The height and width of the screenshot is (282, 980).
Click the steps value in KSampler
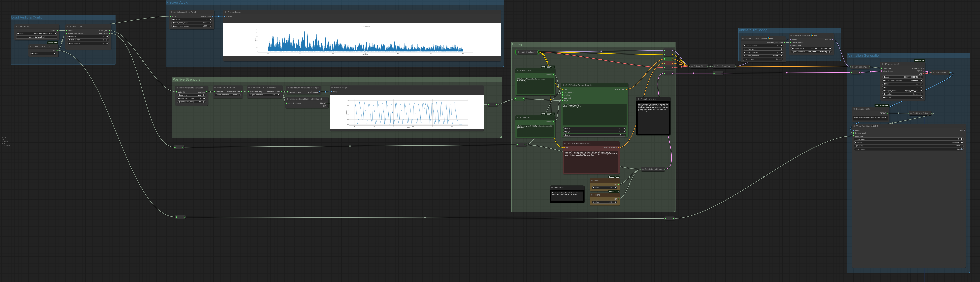pos(903,84)
